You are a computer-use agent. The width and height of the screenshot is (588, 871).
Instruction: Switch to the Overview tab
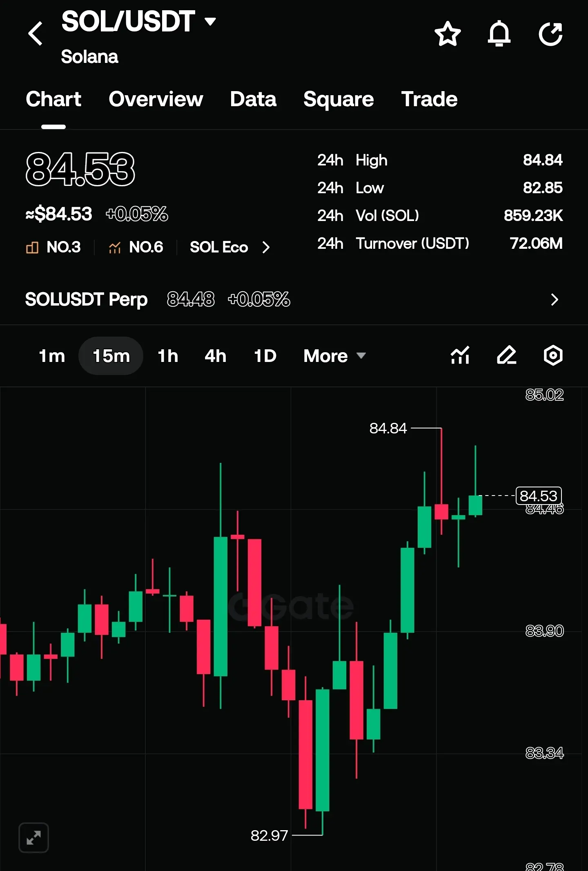pyautogui.click(x=156, y=99)
